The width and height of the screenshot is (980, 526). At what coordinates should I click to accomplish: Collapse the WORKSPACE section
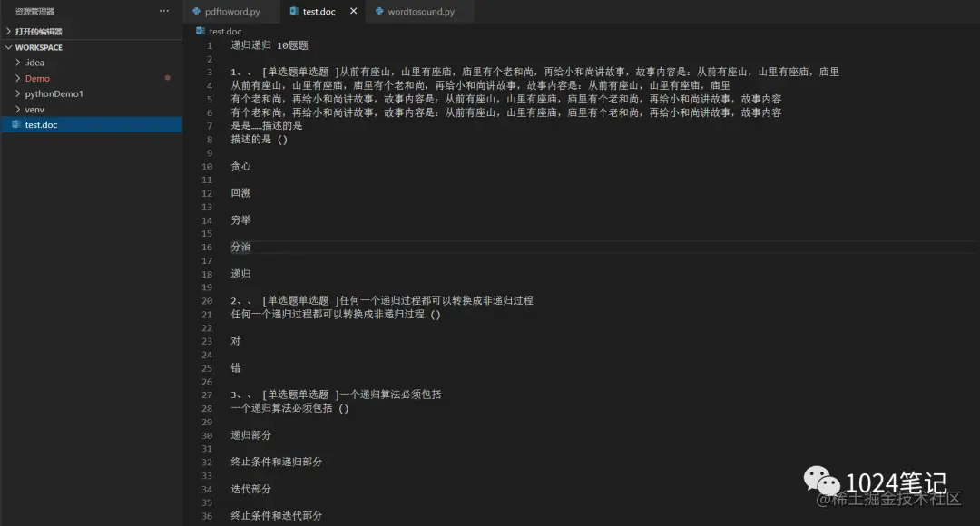coord(7,46)
